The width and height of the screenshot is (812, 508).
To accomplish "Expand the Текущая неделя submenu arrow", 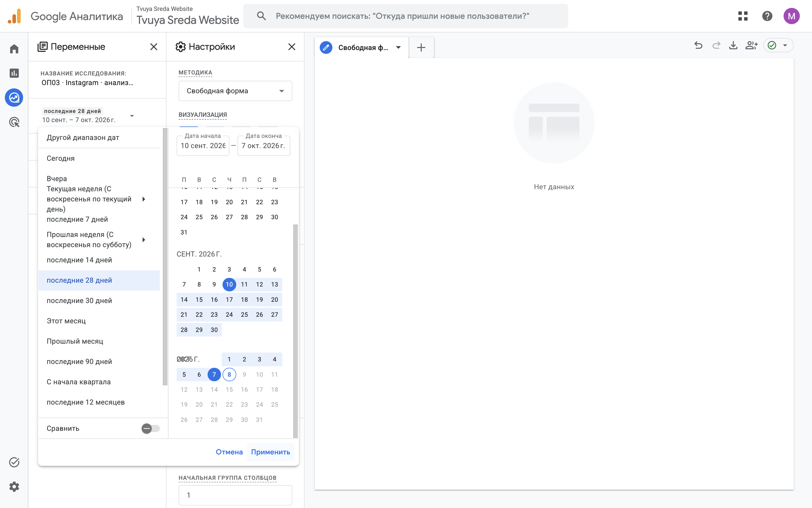I will [144, 199].
